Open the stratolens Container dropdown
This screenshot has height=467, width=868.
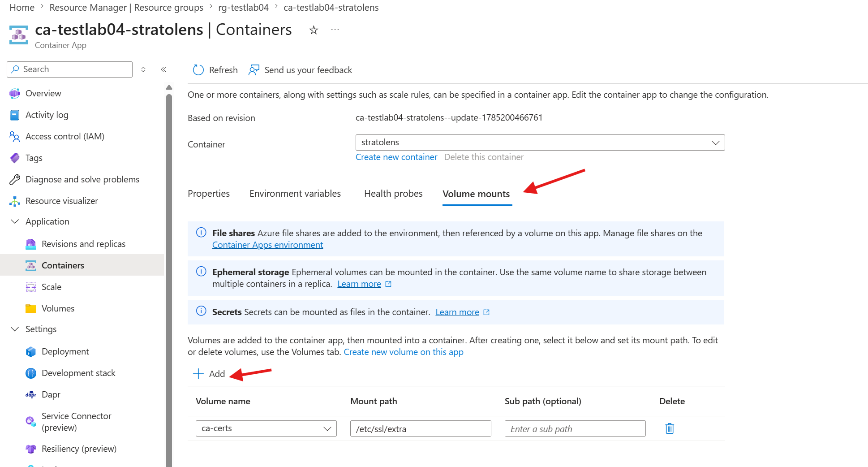pos(540,143)
